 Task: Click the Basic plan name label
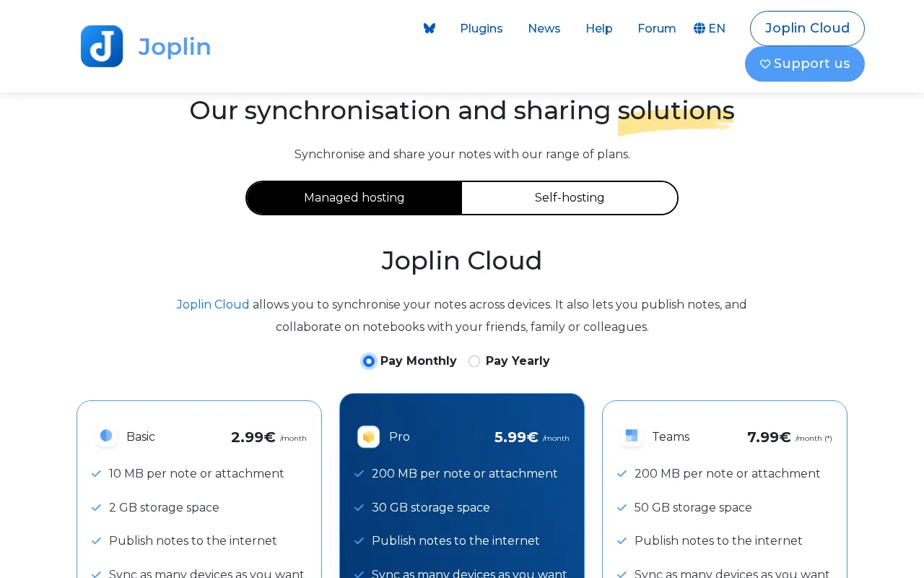point(141,436)
